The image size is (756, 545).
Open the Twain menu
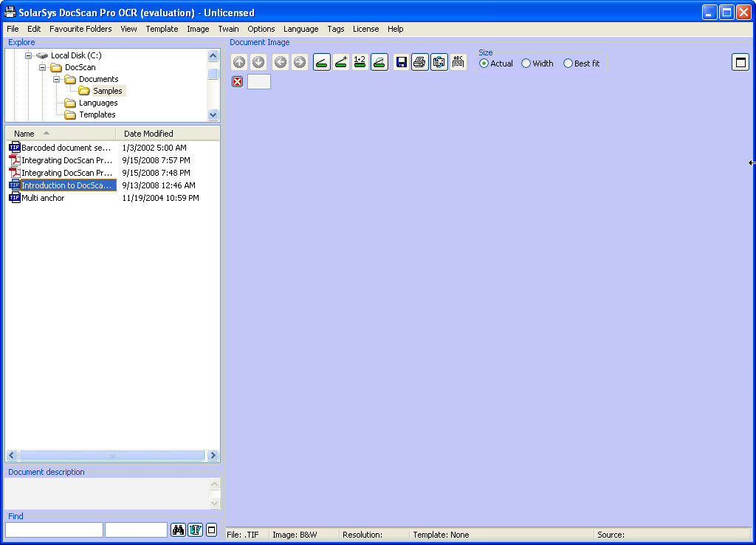coord(228,29)
